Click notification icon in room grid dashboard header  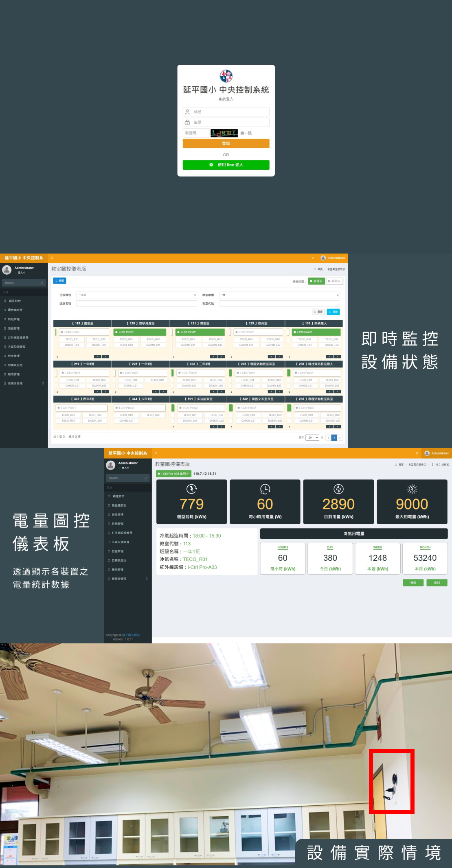[313, 258]
